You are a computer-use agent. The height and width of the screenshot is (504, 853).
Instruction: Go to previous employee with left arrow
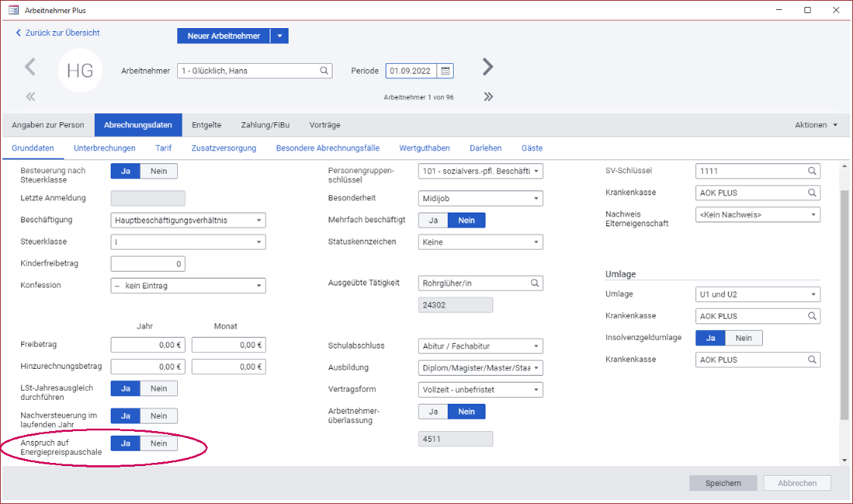click(x=30, y=67)
